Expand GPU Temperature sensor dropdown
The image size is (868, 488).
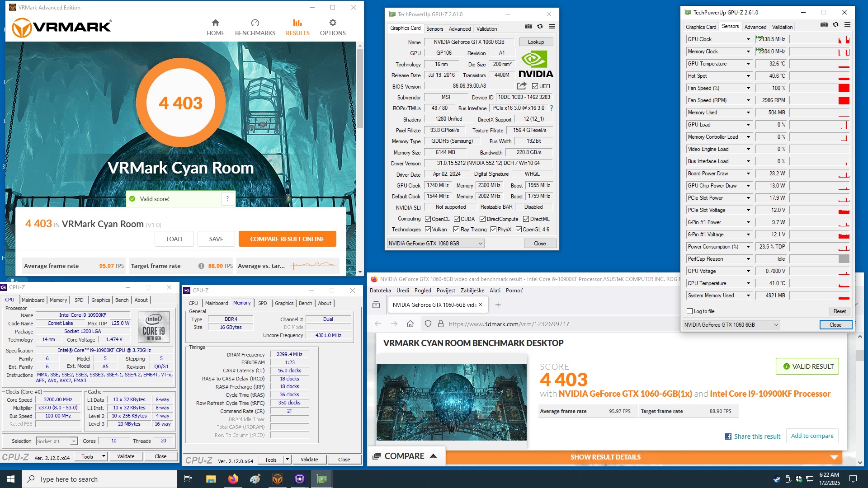point(748,64)
